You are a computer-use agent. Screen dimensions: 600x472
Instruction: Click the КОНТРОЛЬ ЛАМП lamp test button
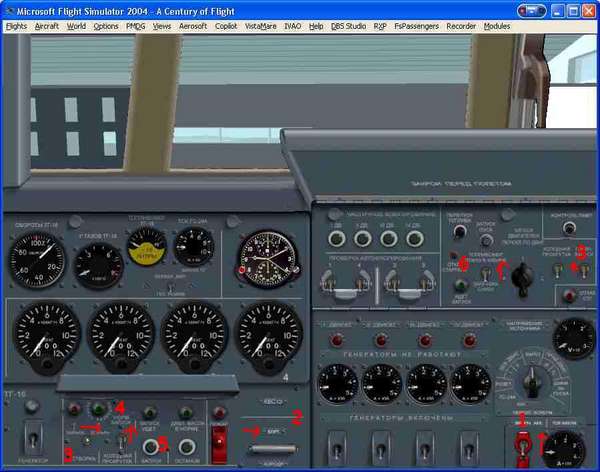569,229
